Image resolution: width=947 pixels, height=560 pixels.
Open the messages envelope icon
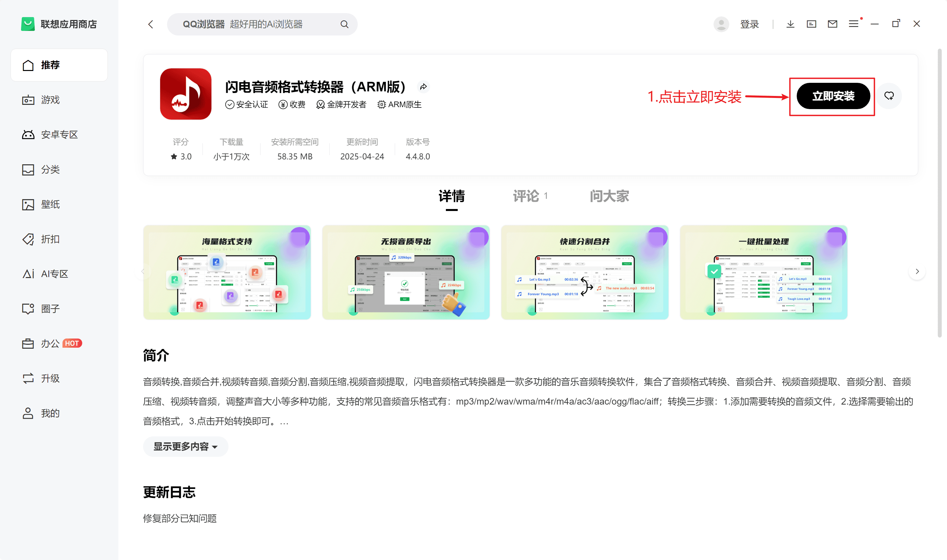coord(833,24)
